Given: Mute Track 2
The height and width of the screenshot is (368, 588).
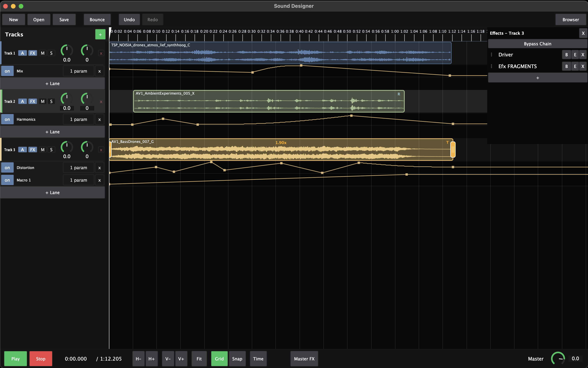Looking at the screenshot, I should [43, 101].
